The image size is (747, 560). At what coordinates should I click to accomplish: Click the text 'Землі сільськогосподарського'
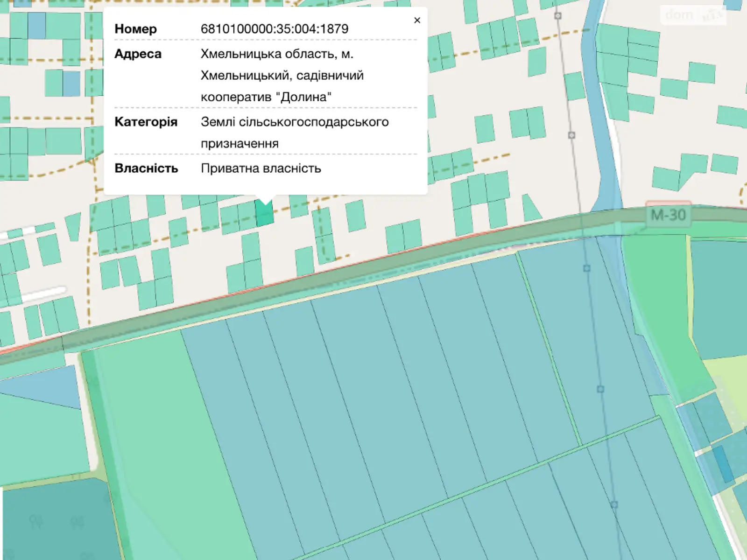click(x=295, y=122)
